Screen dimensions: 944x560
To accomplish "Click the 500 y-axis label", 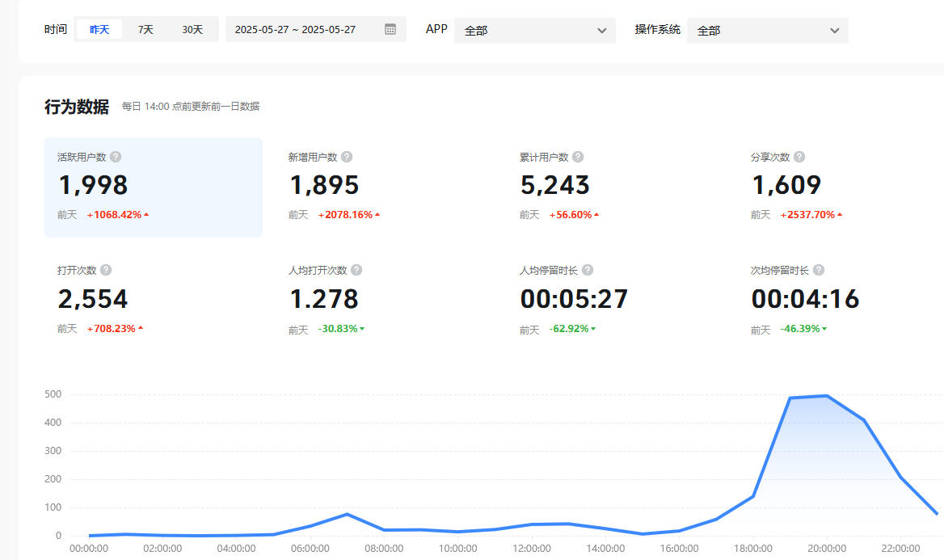I will pyautogui.click(x=53, y=394).
